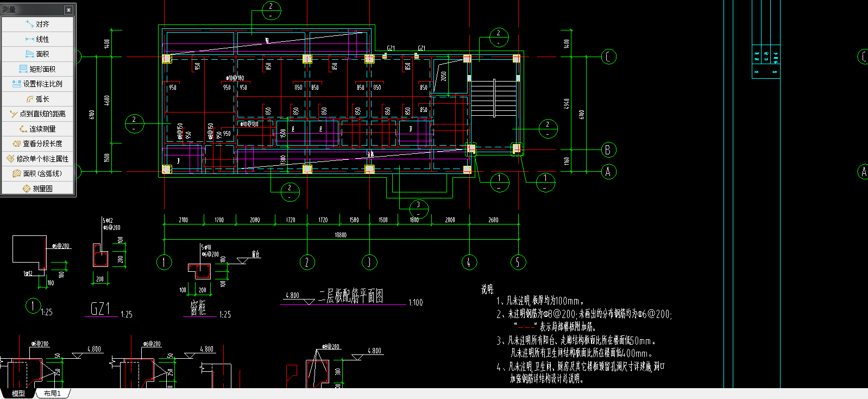Click the 2600 dimension text

pyautogui.click(x=493, y=220)
